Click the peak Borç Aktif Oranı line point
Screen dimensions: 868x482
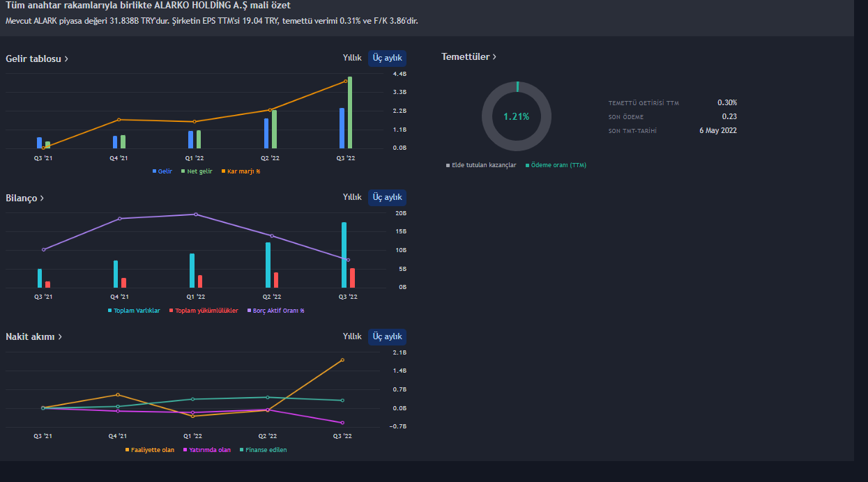pos(195,214)
